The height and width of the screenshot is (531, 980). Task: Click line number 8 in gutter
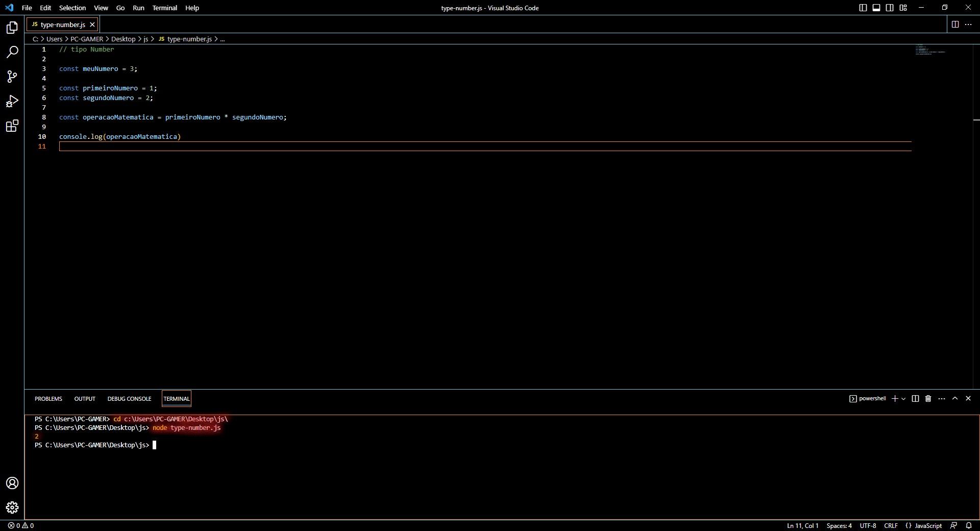point(44,117)
